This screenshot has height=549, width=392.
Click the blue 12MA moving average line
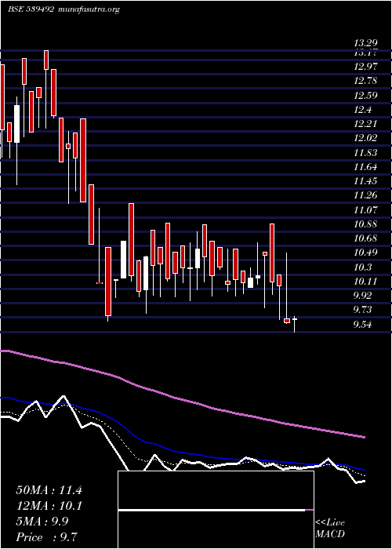coord(182,453)
